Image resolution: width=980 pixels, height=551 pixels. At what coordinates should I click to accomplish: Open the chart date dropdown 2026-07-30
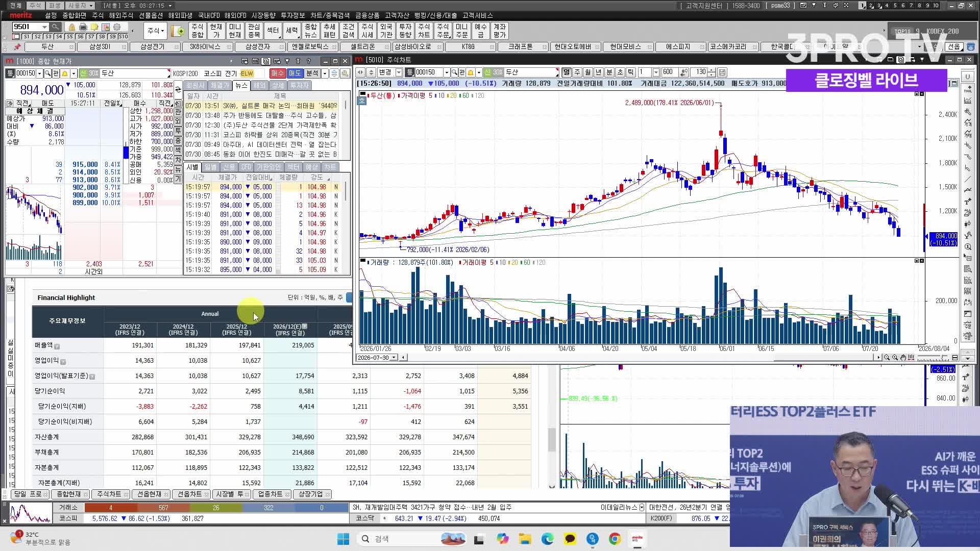(x=393, y=358)
